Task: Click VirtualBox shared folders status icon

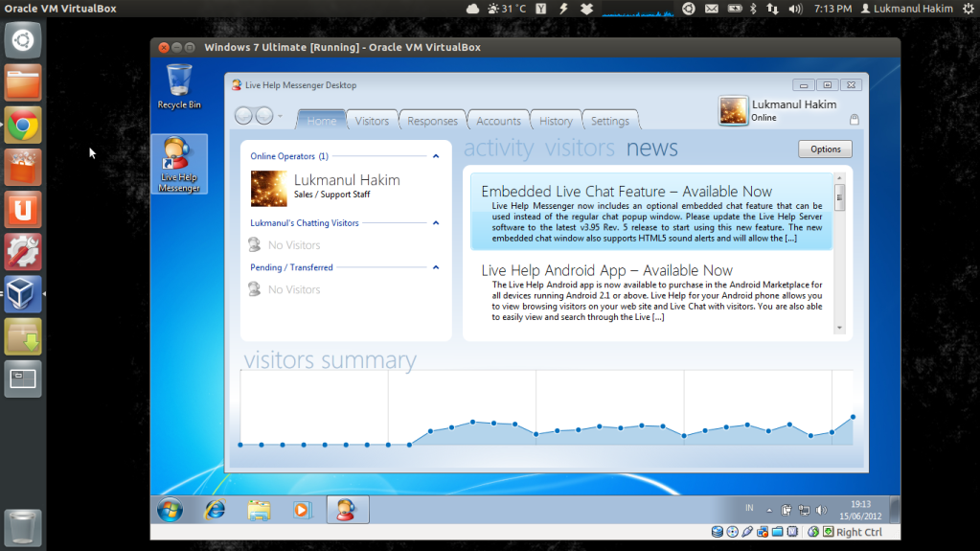Action: pos(778,532)
